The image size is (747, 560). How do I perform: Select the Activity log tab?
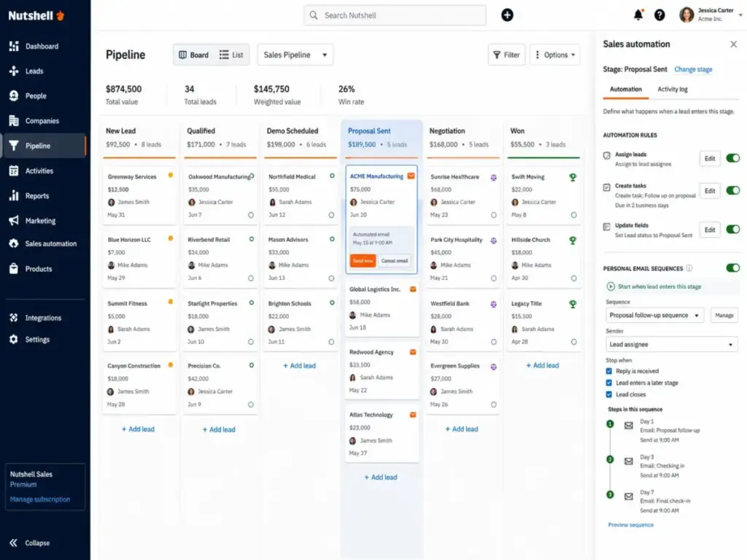pos(672,89)
